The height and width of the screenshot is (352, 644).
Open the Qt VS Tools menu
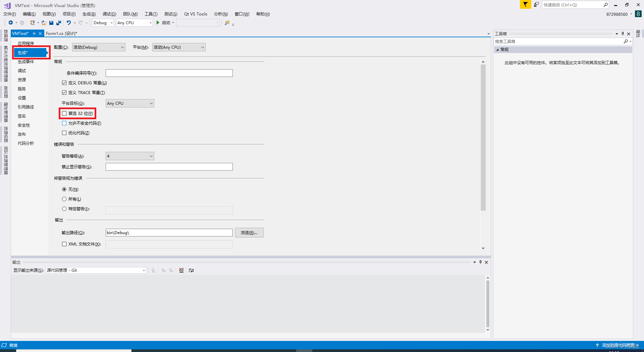click(x=196, y=14)
